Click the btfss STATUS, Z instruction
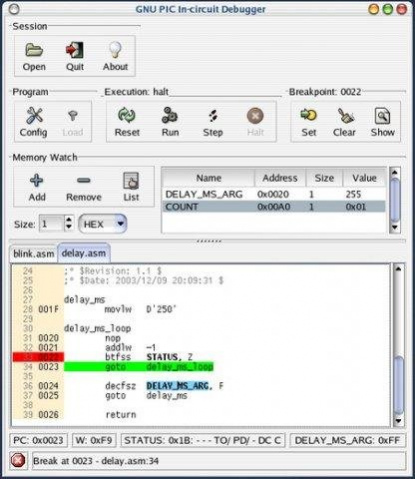 (x=149, y=357)
